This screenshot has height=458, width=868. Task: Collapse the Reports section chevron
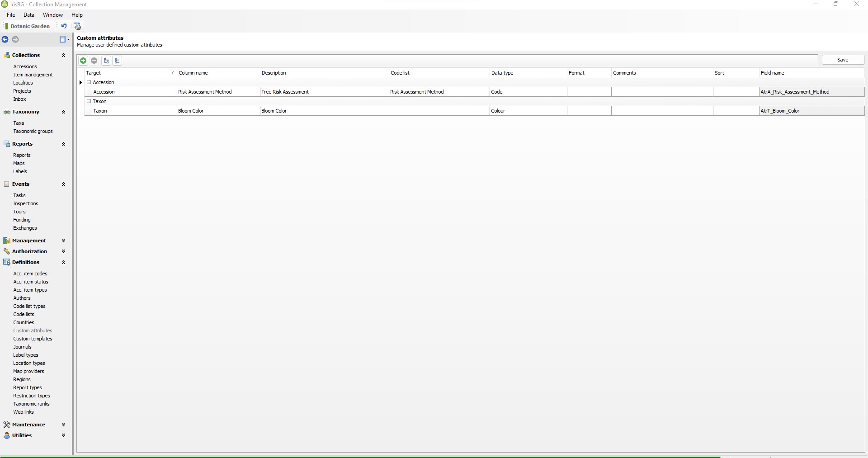pyautogui.click(x=63, y=144)
